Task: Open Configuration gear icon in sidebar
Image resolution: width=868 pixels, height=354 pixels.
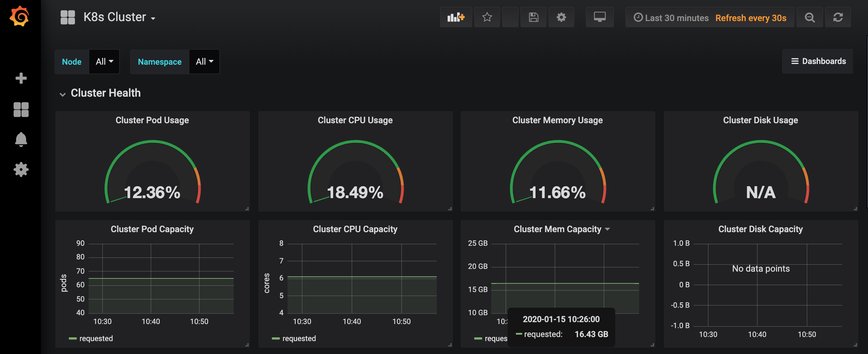Action: coord(21,169)
